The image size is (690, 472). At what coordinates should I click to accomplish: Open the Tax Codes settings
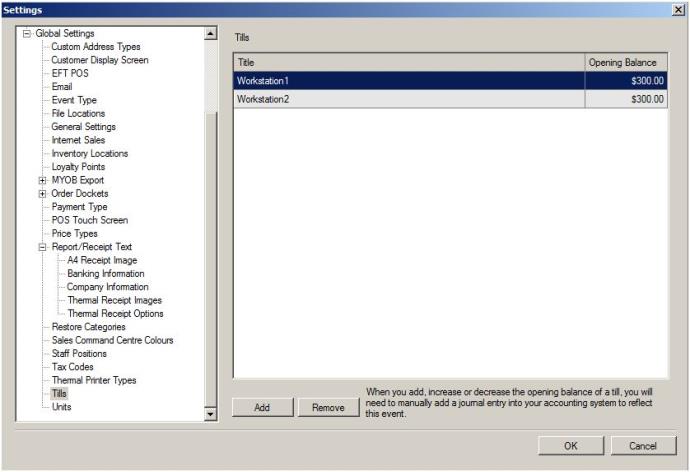click(72, 367)
